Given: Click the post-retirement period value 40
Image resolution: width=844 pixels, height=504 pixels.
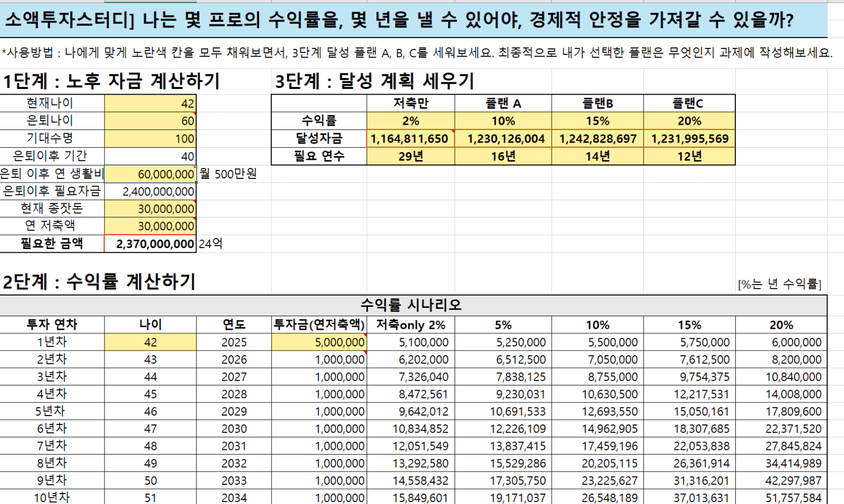Looking at the screenshot, I should click(x=150, y=156).
